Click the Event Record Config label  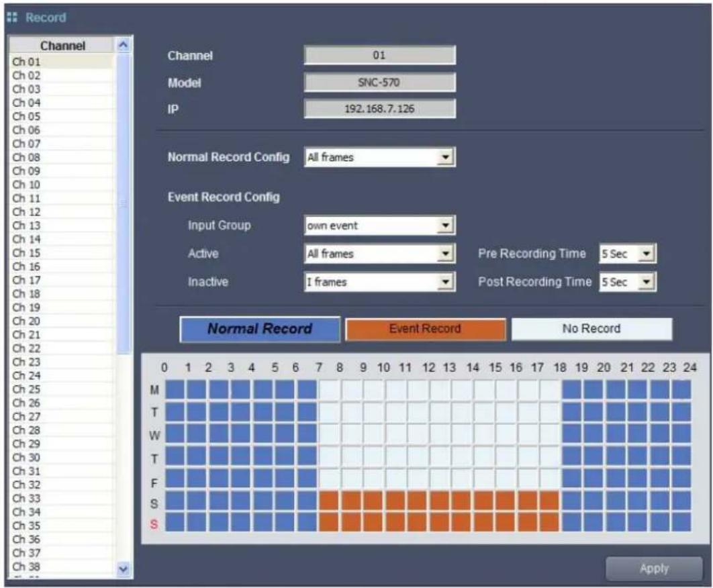pyautogui.click(x=224, y=197)
